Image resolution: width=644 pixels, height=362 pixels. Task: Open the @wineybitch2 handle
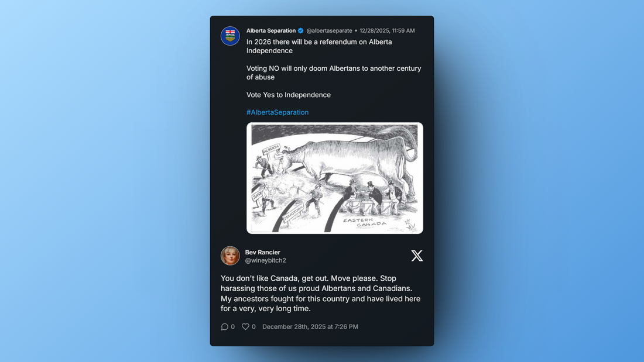[265, 261]
